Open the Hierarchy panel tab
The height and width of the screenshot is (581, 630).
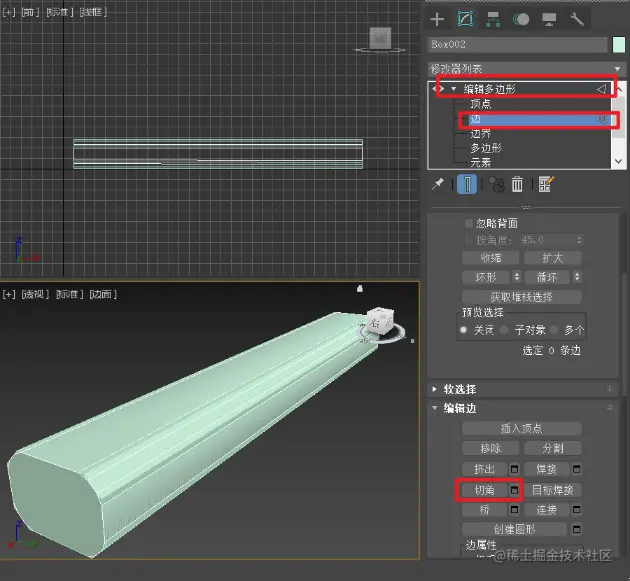point(493,19)
